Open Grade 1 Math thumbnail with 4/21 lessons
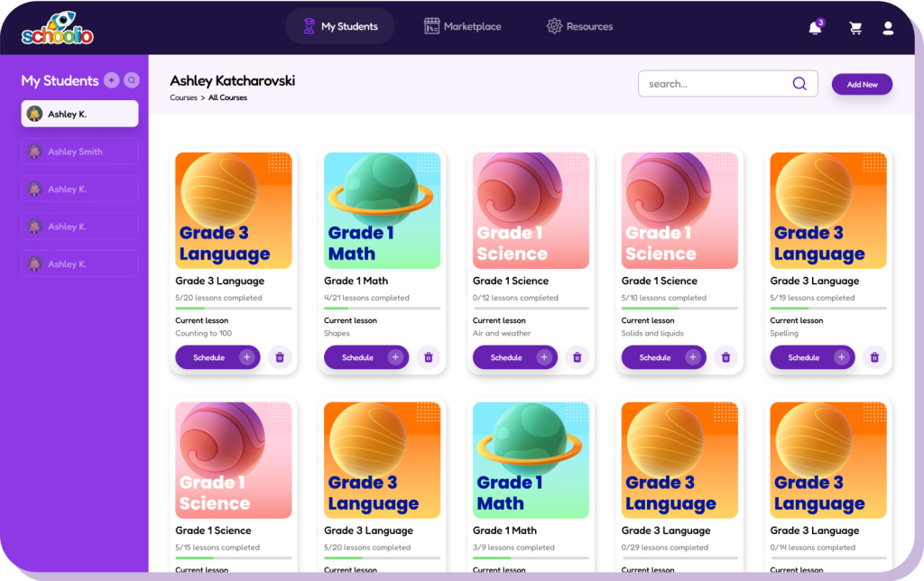The height and width of the screenshot is (581, 924). (x=382, y=210)
